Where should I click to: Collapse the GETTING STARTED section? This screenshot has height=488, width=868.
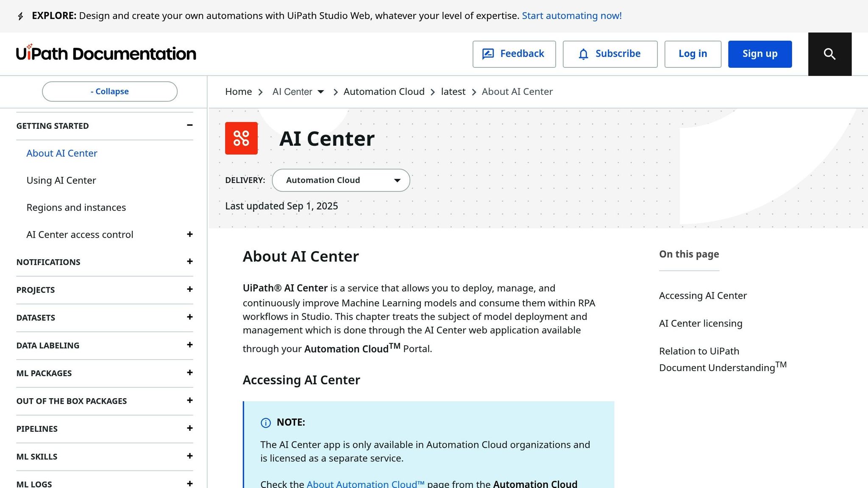tap(189, 125)
